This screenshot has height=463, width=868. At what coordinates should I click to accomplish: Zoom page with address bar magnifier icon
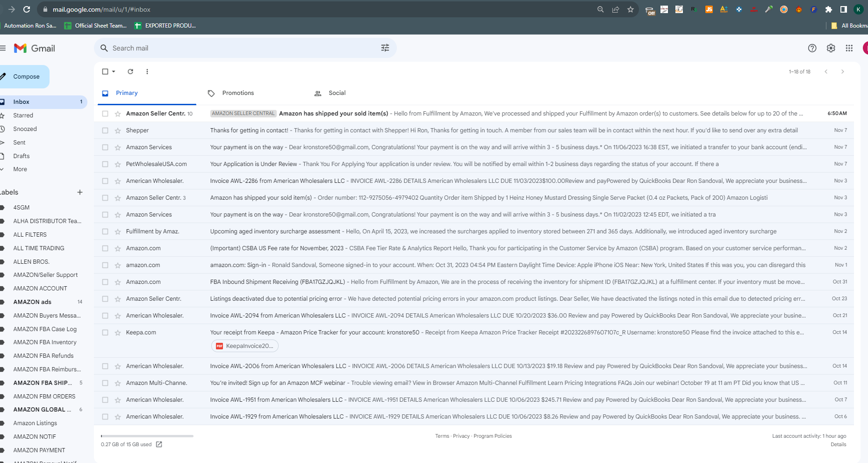[x=601, y=9]
